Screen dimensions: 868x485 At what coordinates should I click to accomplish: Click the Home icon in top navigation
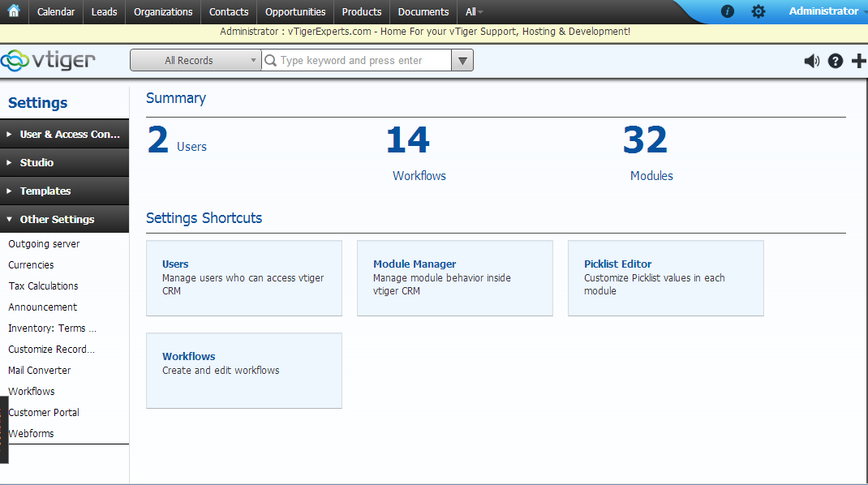tap(14, 11)
